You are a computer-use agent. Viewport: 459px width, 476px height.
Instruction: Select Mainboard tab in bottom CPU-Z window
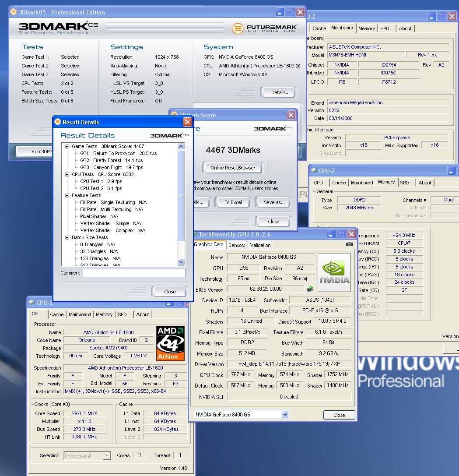80,314
